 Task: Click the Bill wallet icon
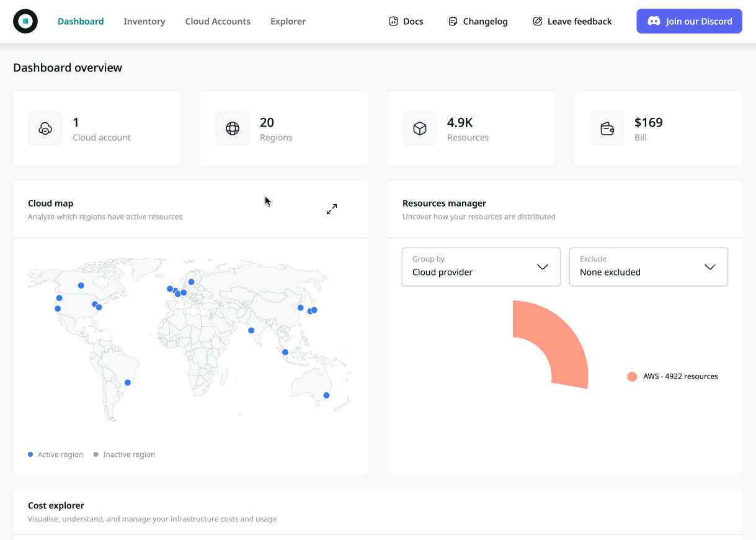point(607,128)
